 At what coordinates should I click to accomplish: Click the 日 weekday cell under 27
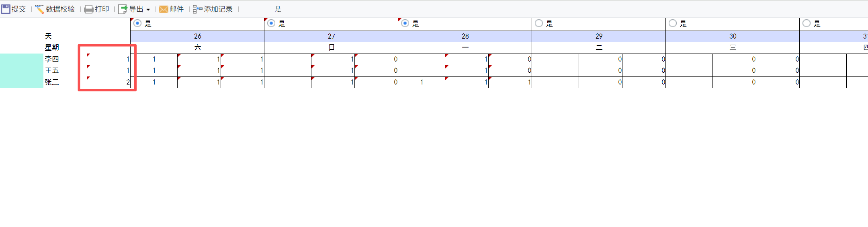pyautogui.click(x=331, y=47)
